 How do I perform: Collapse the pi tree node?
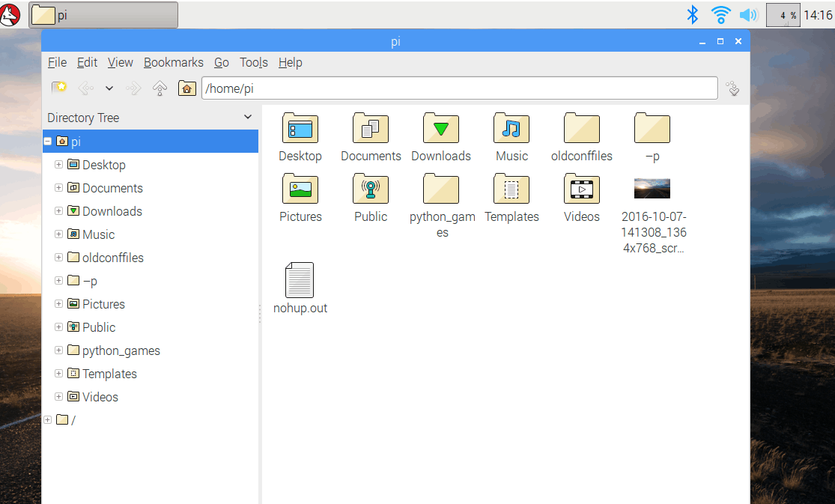pyautogui.click(x=48, y=141)
